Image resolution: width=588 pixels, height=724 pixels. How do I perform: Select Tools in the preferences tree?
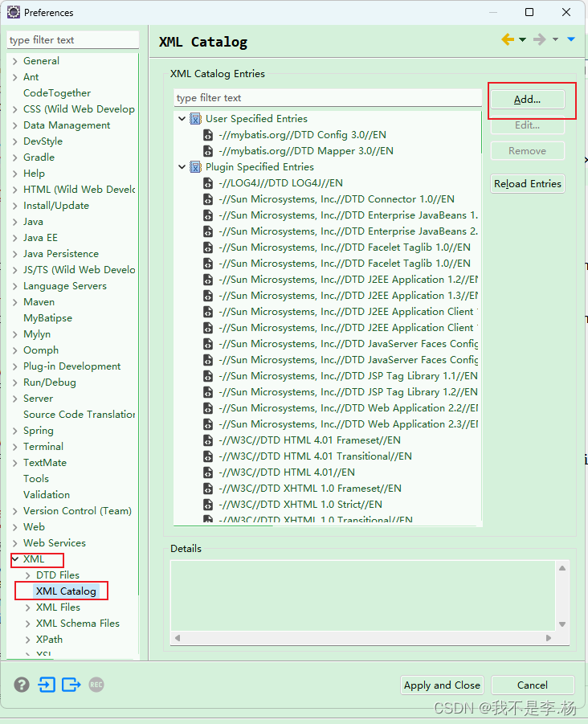(x=36, y=479)
